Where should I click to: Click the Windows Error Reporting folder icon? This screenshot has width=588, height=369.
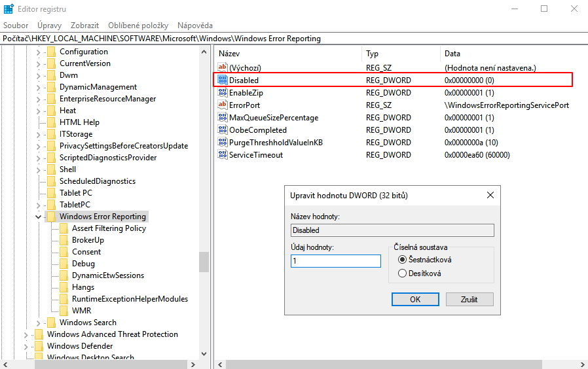tap(51, 217)
